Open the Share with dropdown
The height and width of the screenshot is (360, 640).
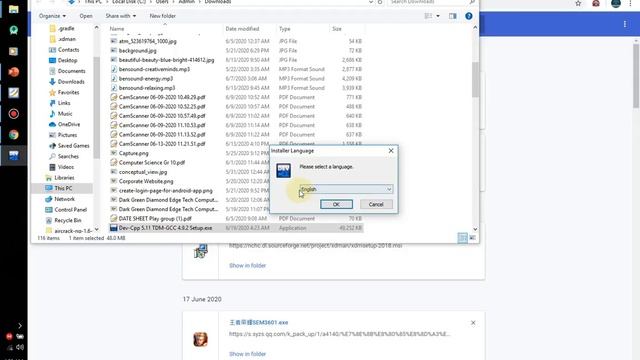121,16
